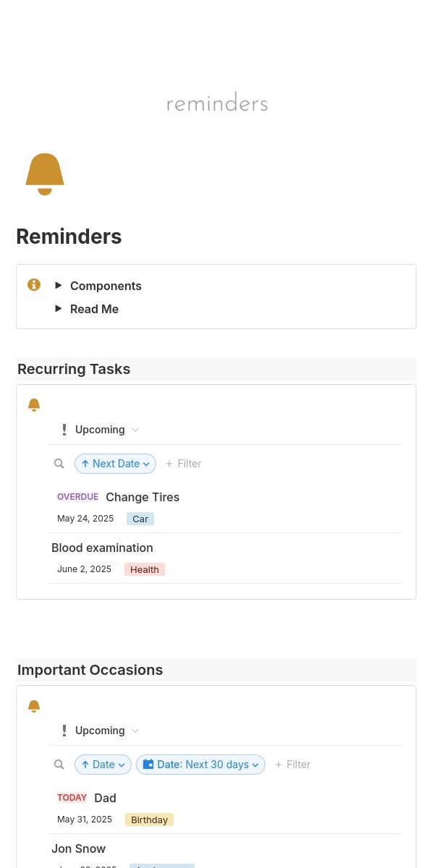Expand the Components toggle
The width and height of the screenshot is (434, 868).
(x=59, y=286)
